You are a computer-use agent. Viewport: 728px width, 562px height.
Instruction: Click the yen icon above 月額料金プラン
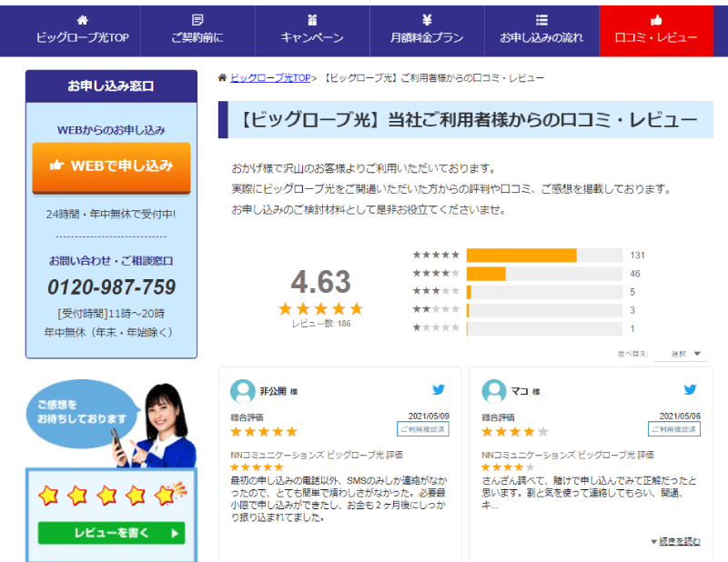(x=427, y=20)
